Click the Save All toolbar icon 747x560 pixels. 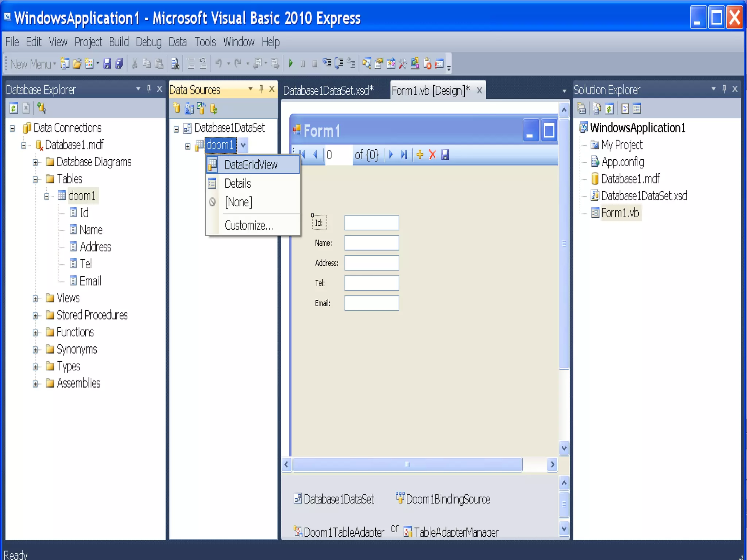pos(119,64)
